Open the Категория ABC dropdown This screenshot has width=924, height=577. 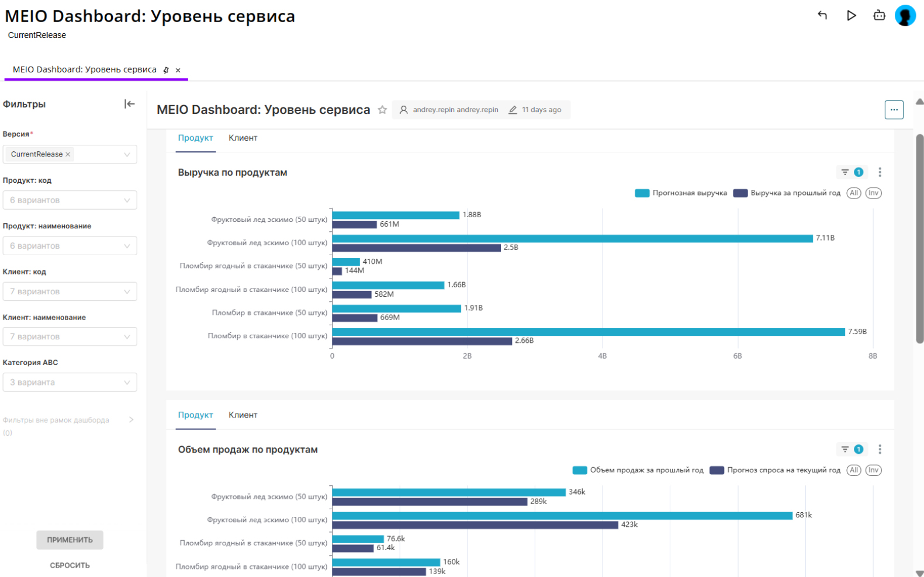70,383
